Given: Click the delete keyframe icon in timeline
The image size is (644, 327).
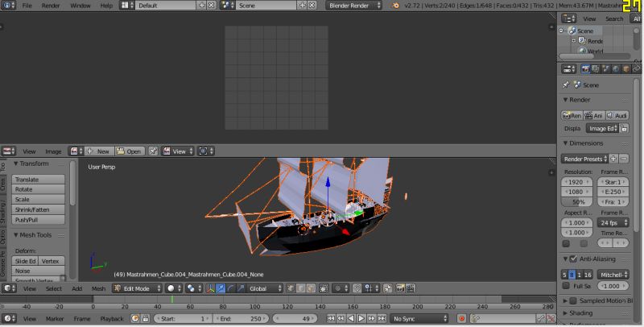Looking at the screenshot, I should pyautogui.click(x=551, y=318).
